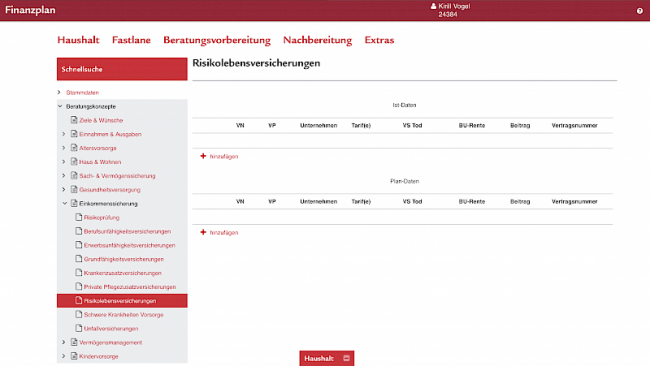Click the Schnellsuche search header

click(122, 69)
